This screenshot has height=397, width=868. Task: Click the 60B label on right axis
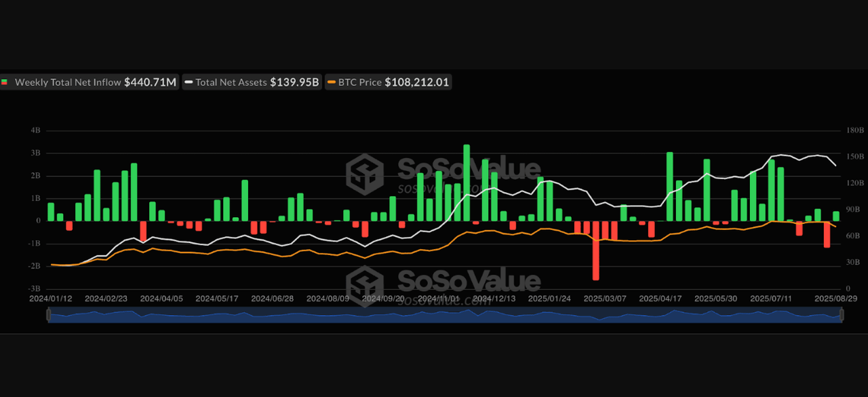pos(852,235)
